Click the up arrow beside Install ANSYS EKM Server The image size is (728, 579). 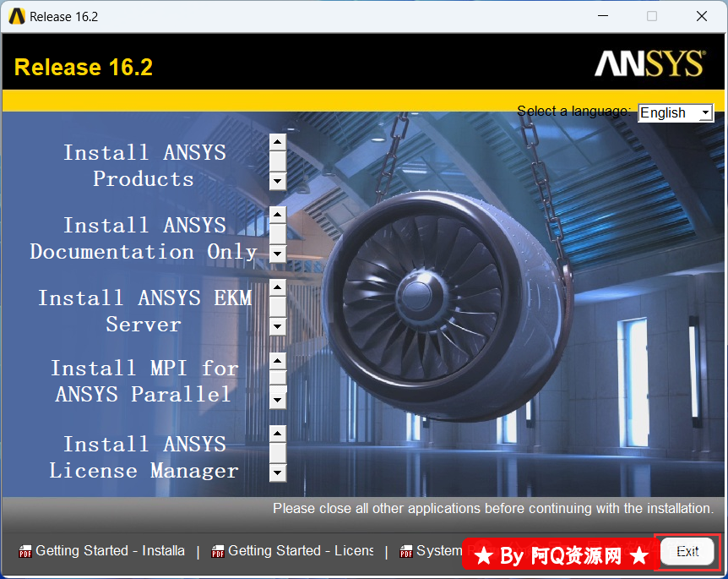(278, 287)
